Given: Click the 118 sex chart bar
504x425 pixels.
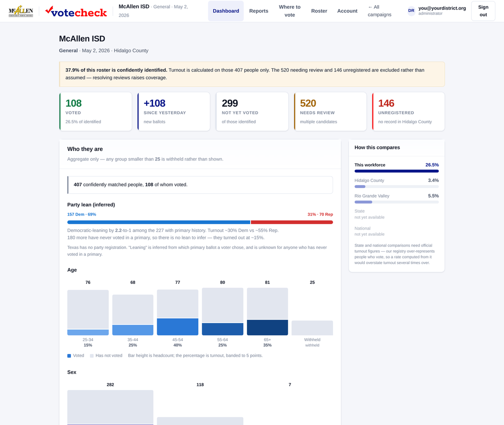Looking at the screenshot, I should coord(200,421).
